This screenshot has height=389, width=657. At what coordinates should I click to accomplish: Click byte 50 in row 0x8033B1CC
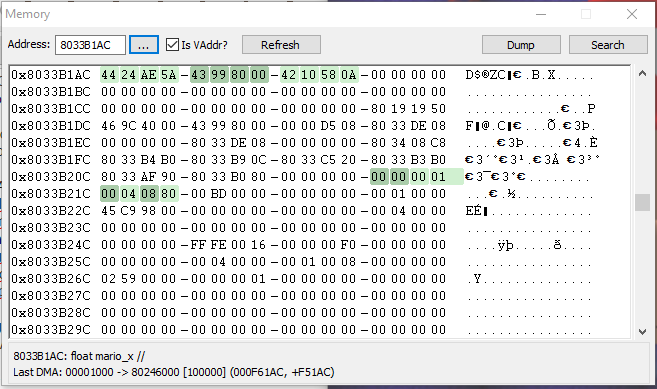pos(438,109)
